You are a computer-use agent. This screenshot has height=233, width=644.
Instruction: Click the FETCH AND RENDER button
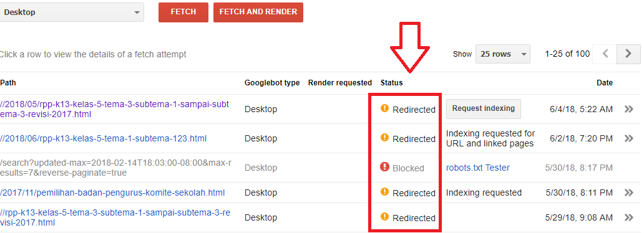tap(258, 12)
